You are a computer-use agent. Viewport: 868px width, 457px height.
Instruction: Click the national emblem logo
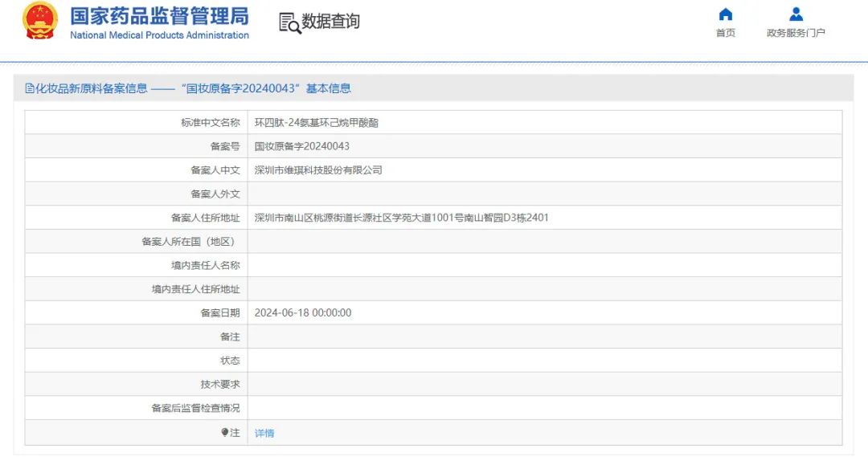(40, 22)
